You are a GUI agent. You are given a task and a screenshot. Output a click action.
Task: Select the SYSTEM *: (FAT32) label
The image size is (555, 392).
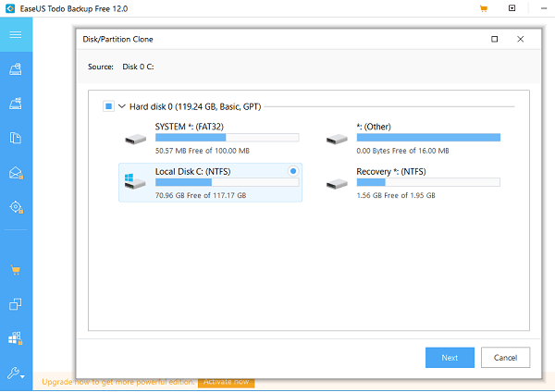pos(190,127)
